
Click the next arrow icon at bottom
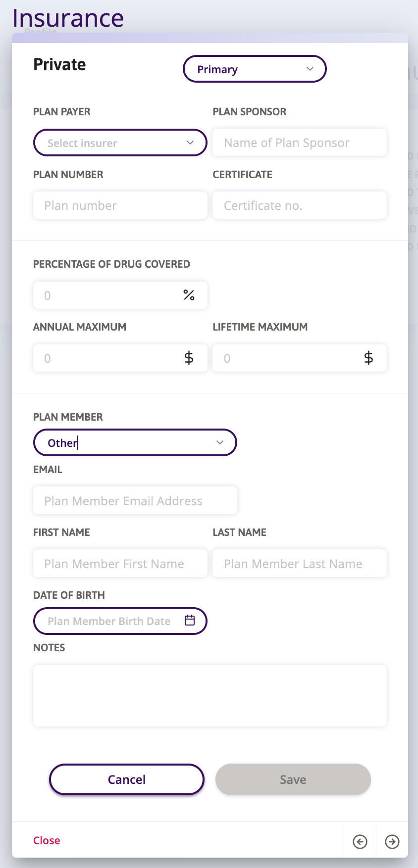[x=392, y=841]
